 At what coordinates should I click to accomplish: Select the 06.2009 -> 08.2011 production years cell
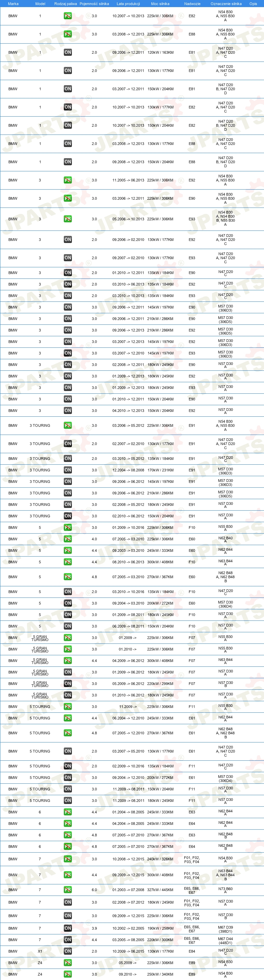point(128,626)
